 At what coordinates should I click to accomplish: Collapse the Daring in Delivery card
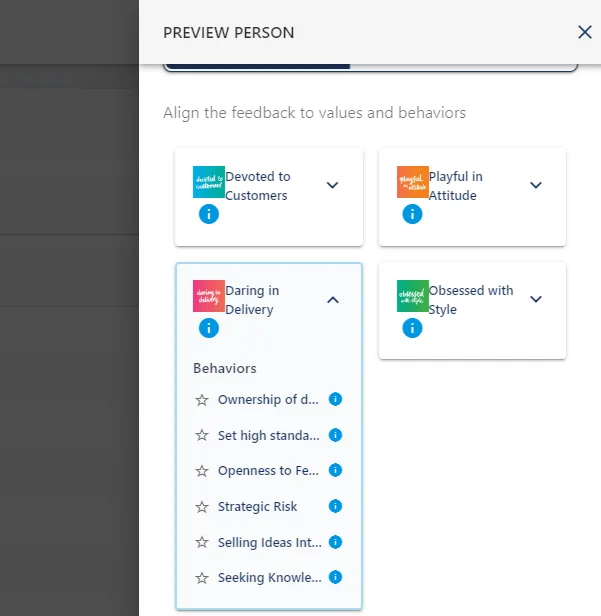point(332,300)
